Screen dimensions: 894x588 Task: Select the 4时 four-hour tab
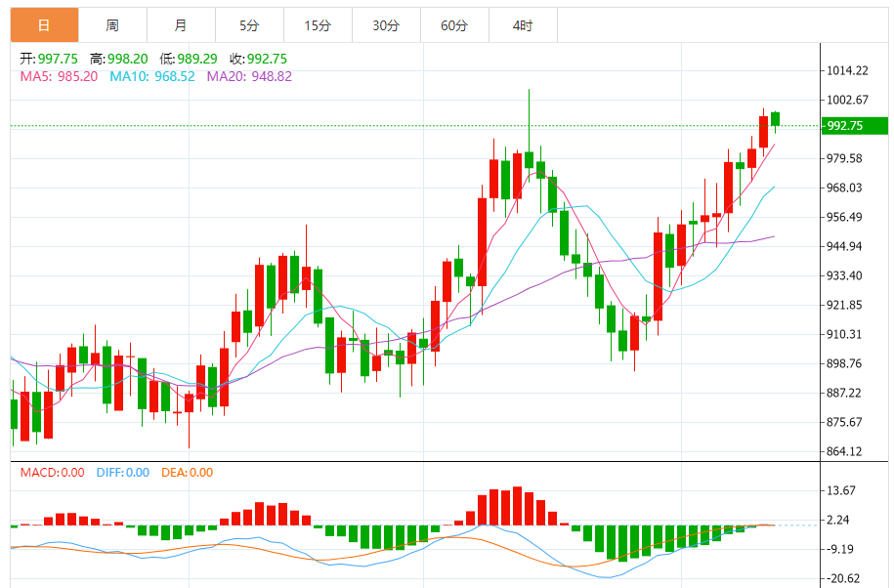tap(524, 25)
